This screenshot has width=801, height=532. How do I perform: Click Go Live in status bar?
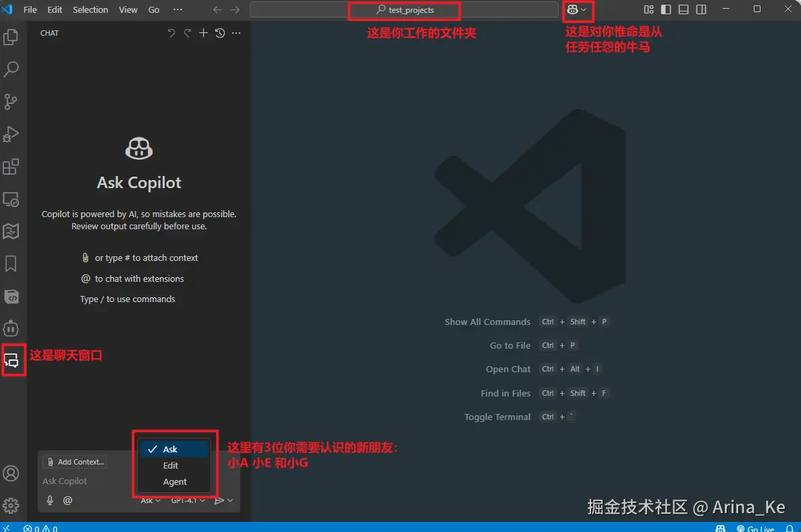point(756,529)
